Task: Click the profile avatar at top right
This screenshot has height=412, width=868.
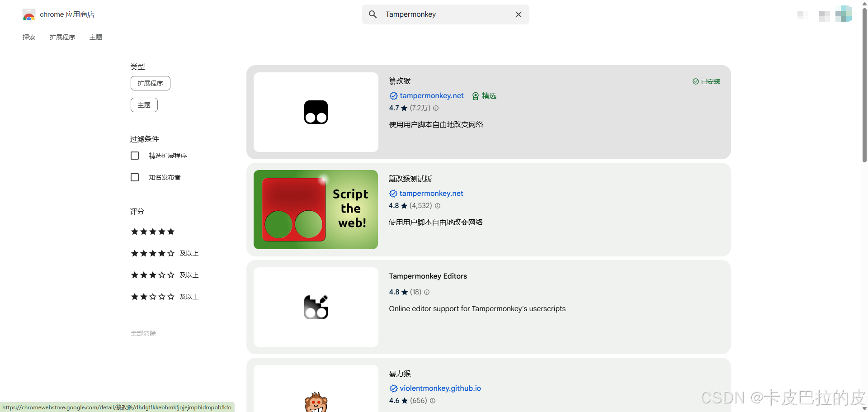Action: (x=844, y=14)
